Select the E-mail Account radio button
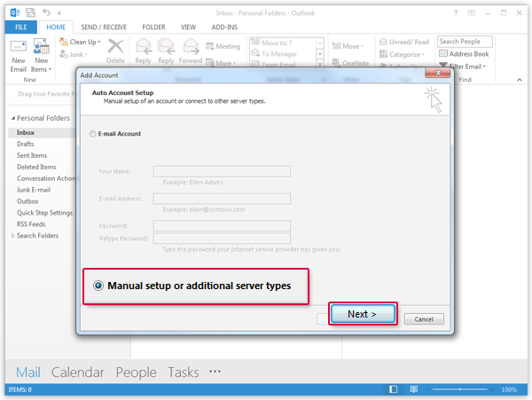Viewport: 532px width, 400px height. point(94,134)
